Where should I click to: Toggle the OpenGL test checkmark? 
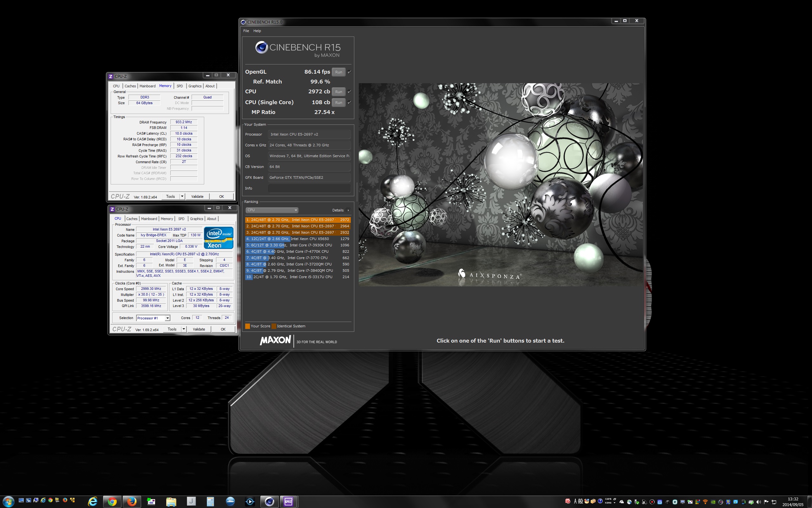pos(349,72)
